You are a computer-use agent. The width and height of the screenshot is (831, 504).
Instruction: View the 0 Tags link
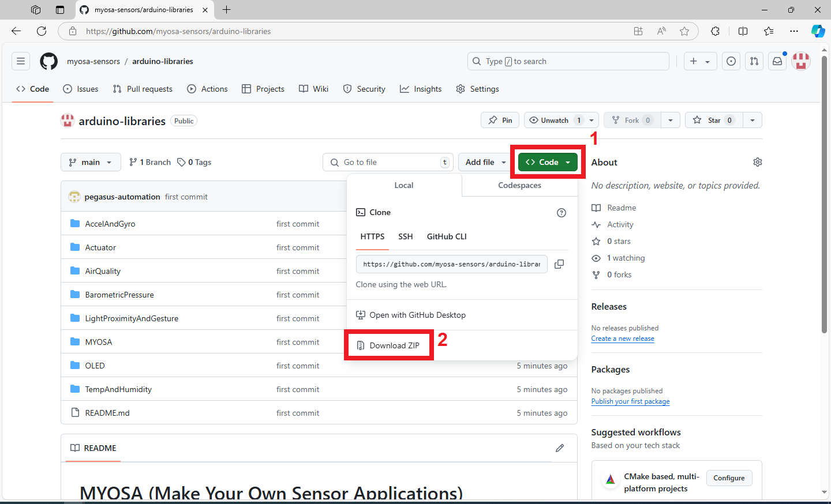[194, 162]
